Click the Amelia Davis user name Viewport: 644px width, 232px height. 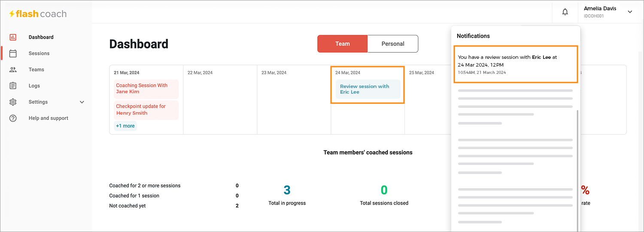point(600,9)
